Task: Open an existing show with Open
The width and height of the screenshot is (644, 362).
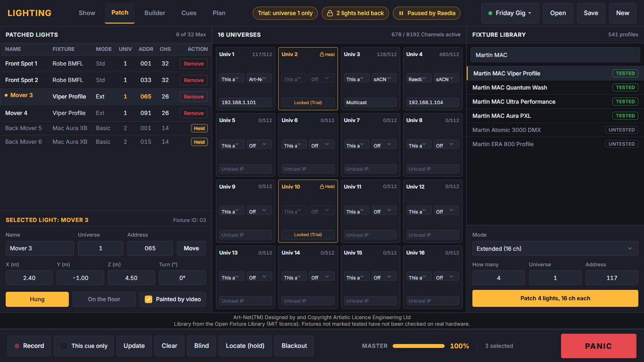Action: 558,13
